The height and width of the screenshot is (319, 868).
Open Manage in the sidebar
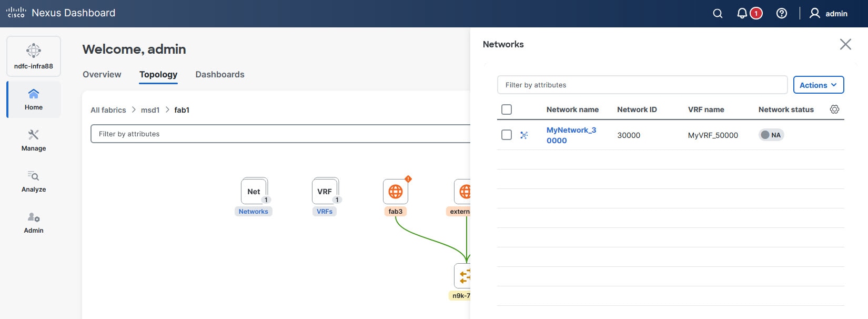[34, 141]
